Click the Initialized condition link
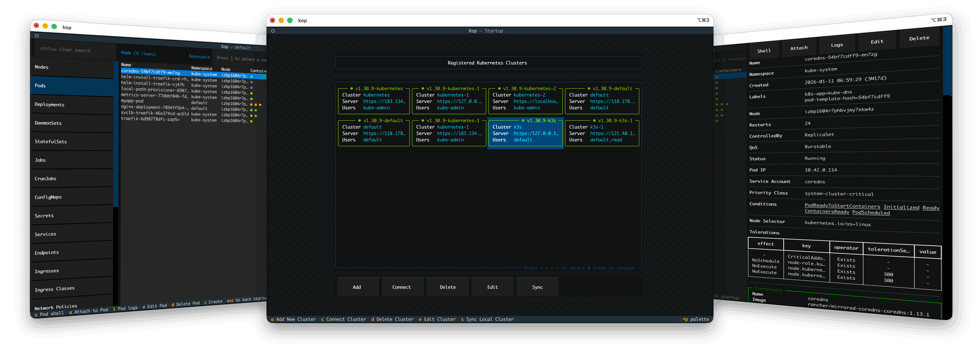The height and width of the screenshot is (351, 980). [901, 207]
